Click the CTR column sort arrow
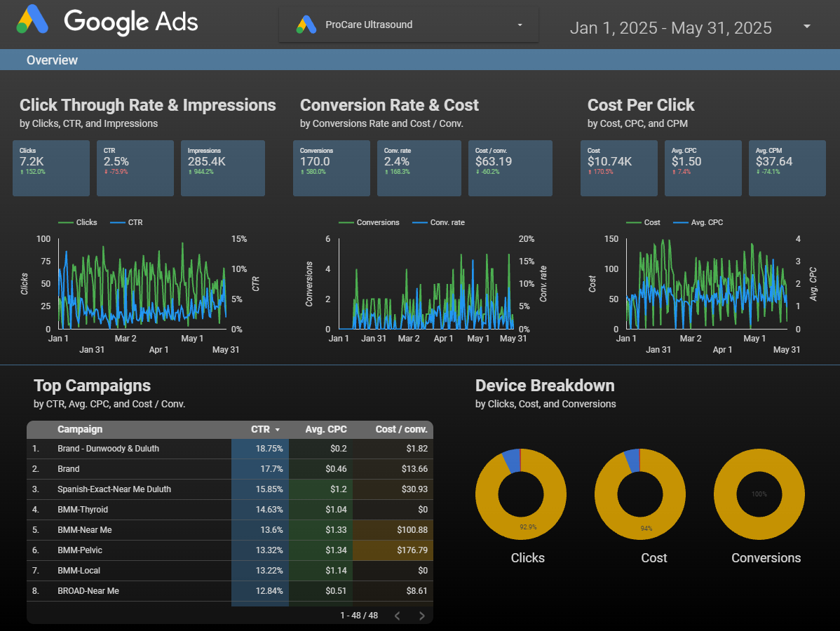The image size is (840, 631). pos(278,430)
